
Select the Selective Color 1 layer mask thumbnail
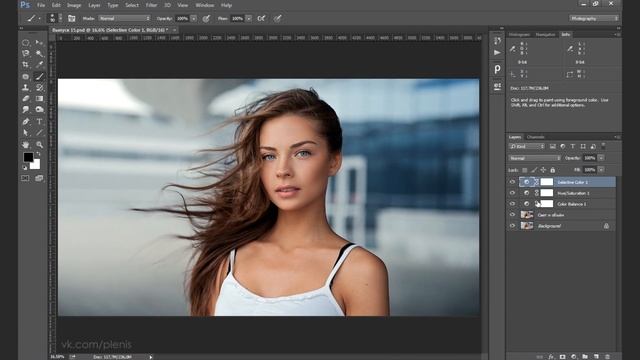[547, 182]
